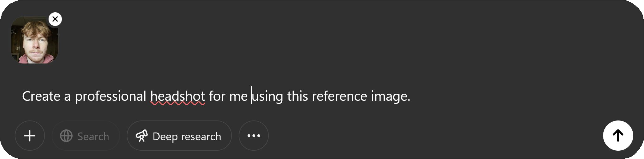
Task: Toggle the Search option
Action: [86, 136]
